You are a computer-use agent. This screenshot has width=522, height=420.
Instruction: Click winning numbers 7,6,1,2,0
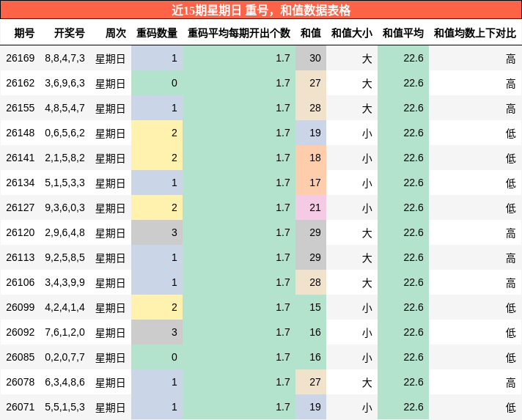65,333
